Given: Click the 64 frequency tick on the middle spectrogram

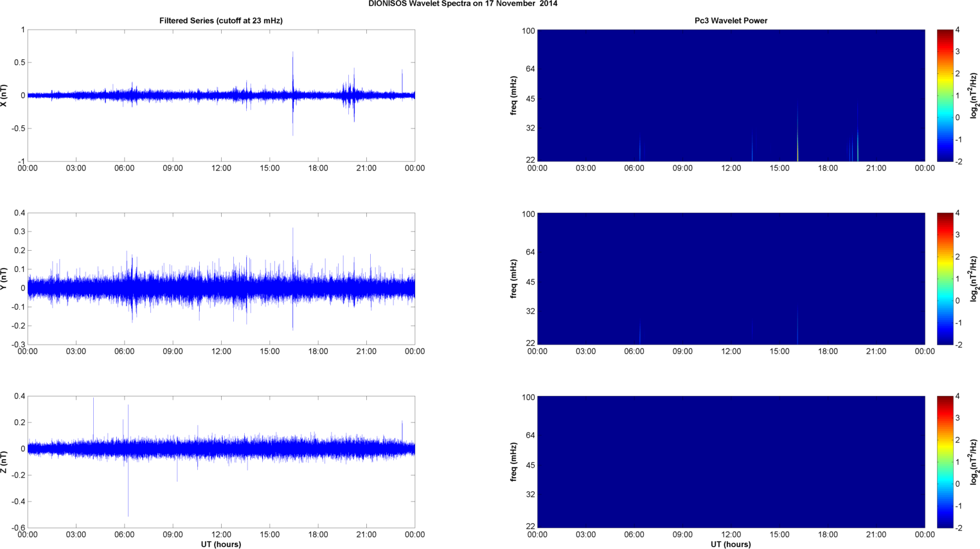Looking at the screenshot, I should [530, 253].
